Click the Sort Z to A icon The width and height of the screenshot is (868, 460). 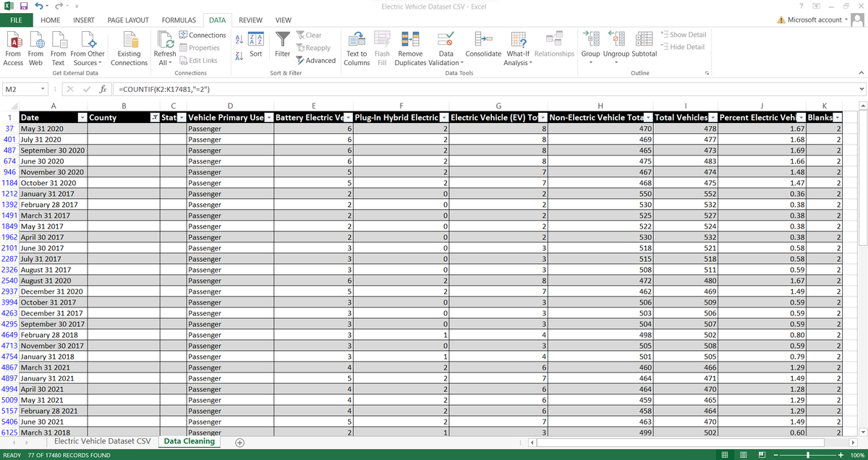coord(240,55)
